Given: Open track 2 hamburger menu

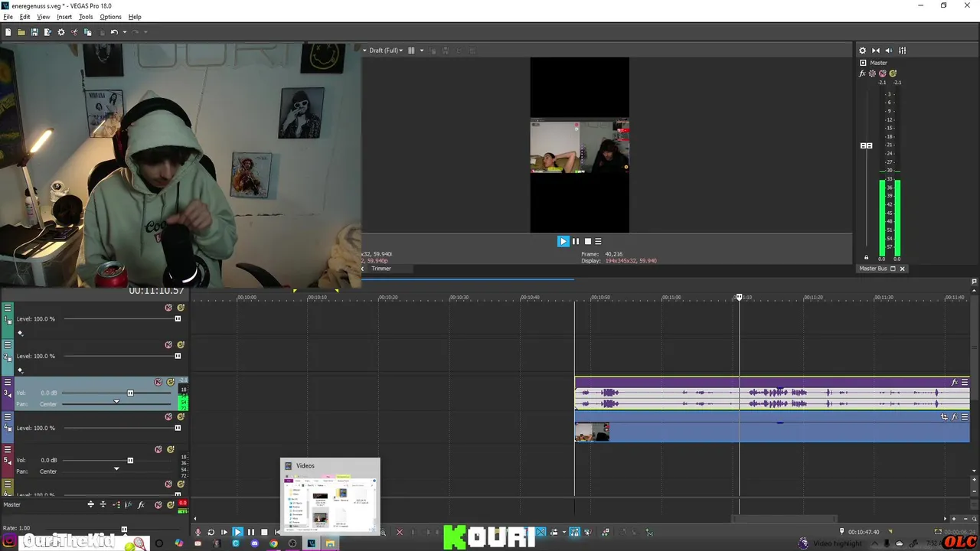Looking at the screenshot, I should click(8, 344).
